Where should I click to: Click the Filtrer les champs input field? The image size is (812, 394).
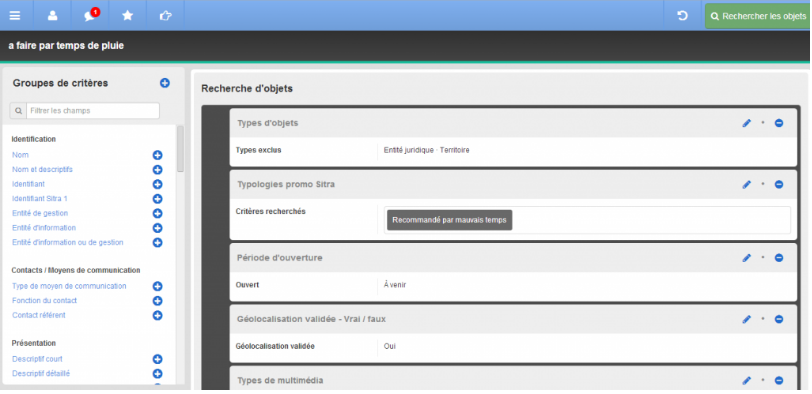click(x=93, y=110)
